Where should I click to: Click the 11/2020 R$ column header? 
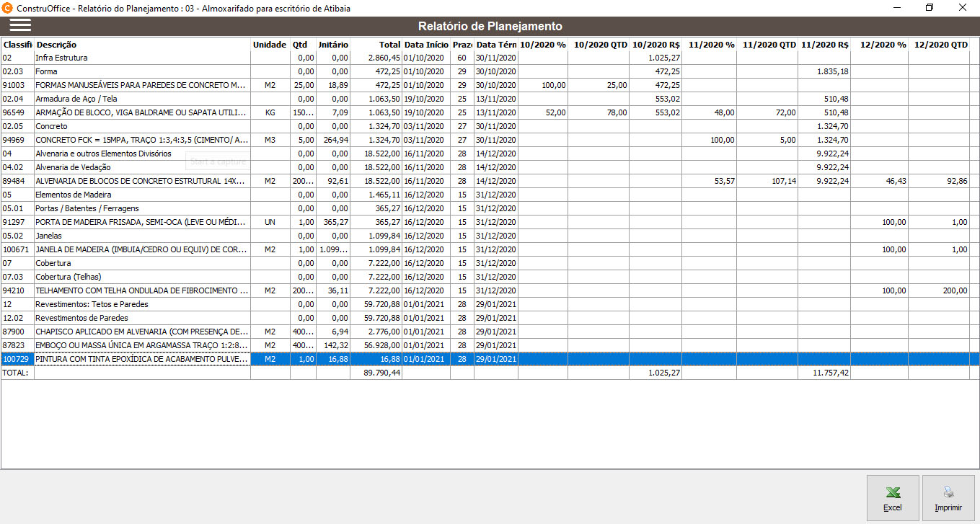(824, 45)
